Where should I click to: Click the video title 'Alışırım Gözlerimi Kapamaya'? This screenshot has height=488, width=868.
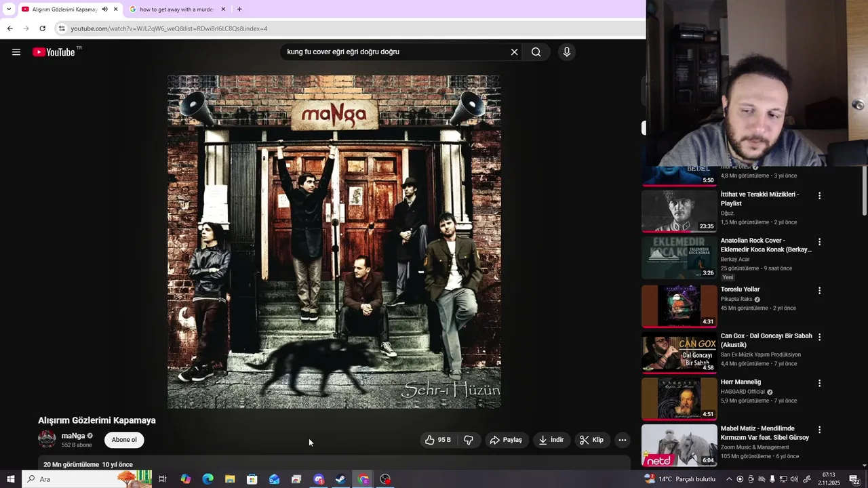[97, 420]
